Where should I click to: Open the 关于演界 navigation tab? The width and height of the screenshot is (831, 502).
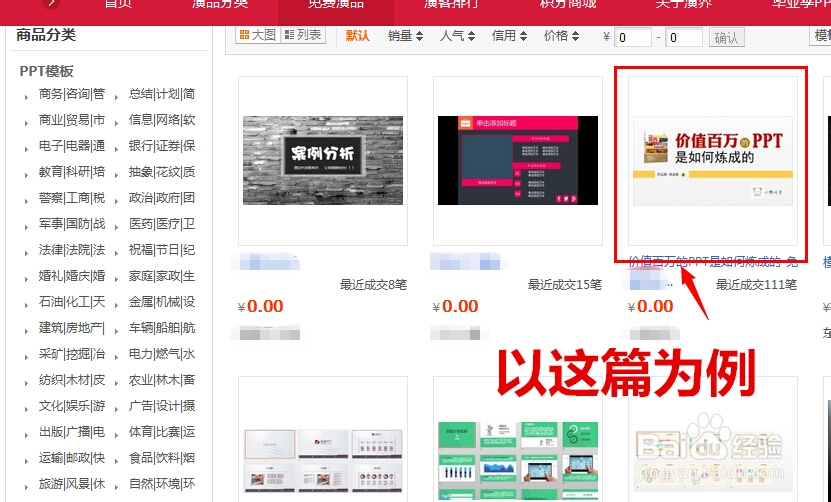tap(684, 4)
